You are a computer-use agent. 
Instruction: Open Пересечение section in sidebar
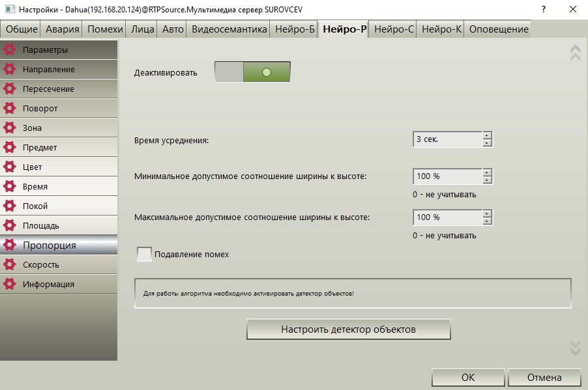(59, 89)
